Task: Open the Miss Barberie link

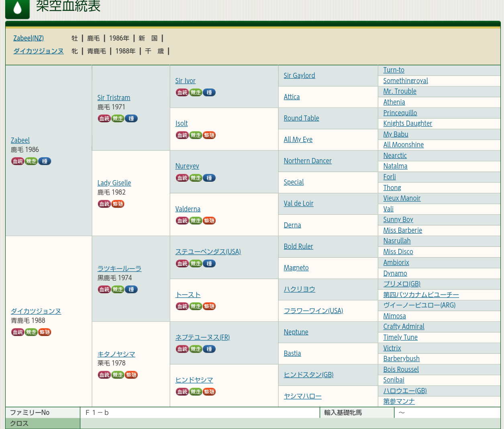Action: pos(402,230)
